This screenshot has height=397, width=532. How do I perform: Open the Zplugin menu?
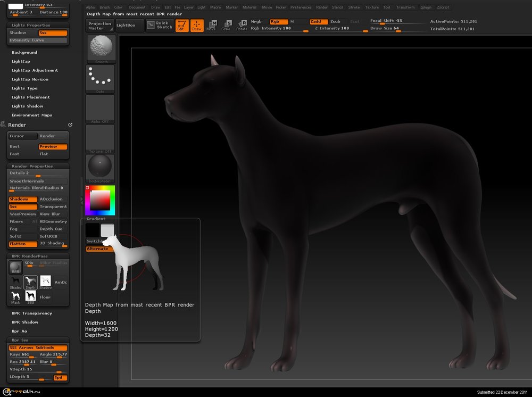(x=426, y=7)
